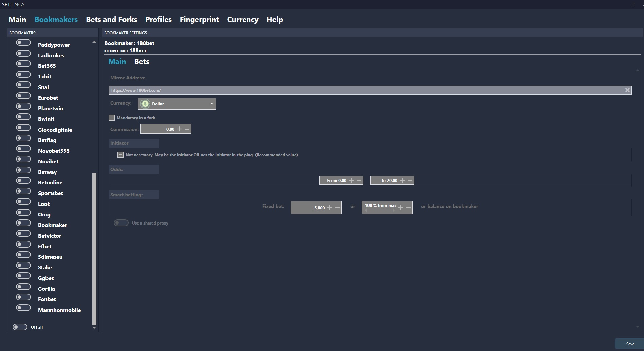644x351 pixels.
Task: Open the Bets and Forks tab
Action: 111,19
